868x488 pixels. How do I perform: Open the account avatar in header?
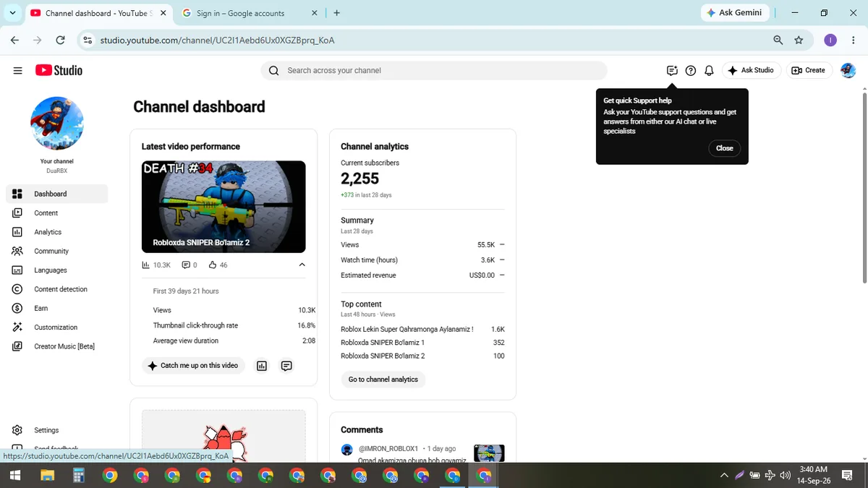[848, 70]
